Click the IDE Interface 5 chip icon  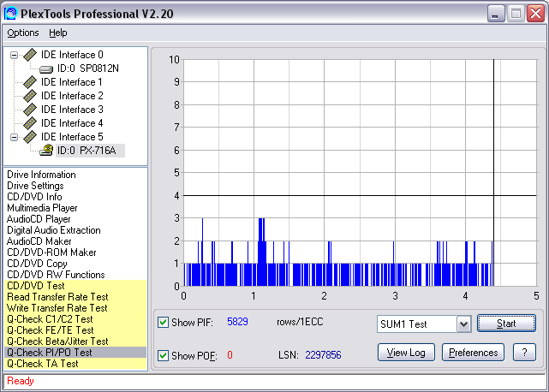(30, 137)
